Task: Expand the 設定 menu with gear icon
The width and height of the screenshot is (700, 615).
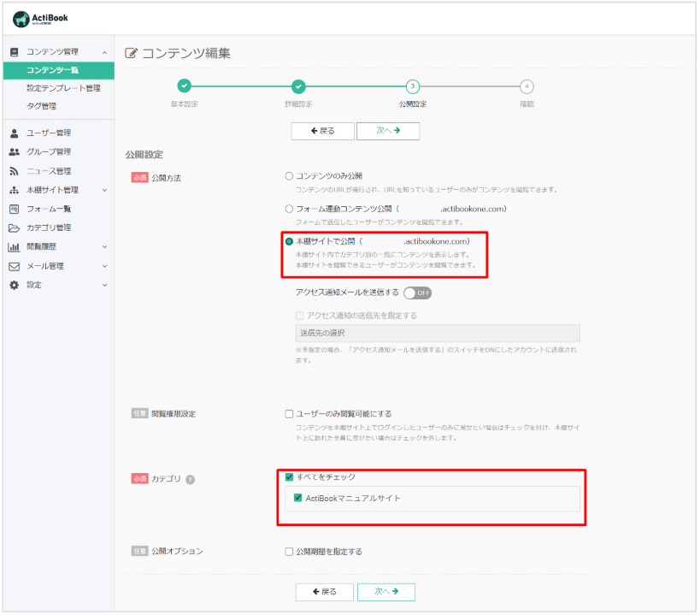Action: [104, 285]
